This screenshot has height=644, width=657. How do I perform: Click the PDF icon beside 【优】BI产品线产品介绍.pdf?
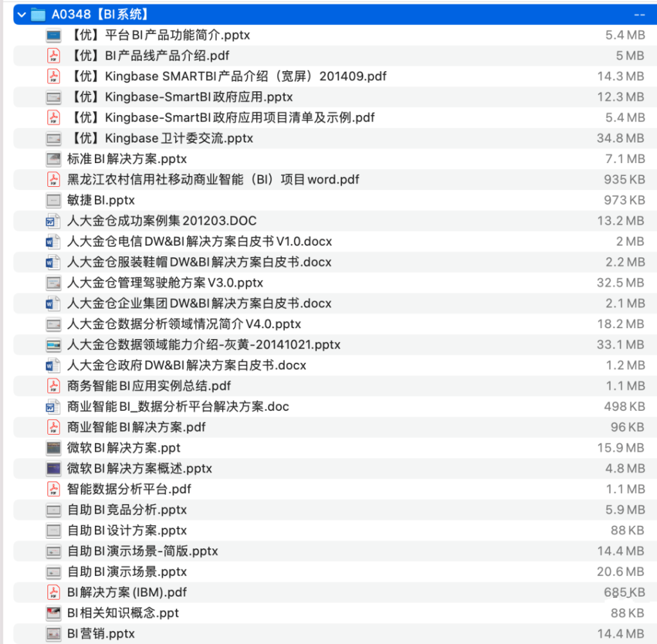coord(54,56)
